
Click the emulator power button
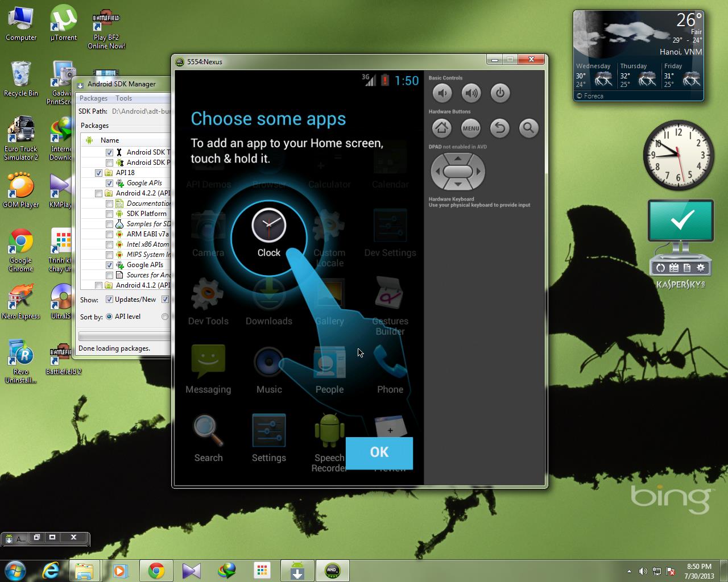pos(500,93)
